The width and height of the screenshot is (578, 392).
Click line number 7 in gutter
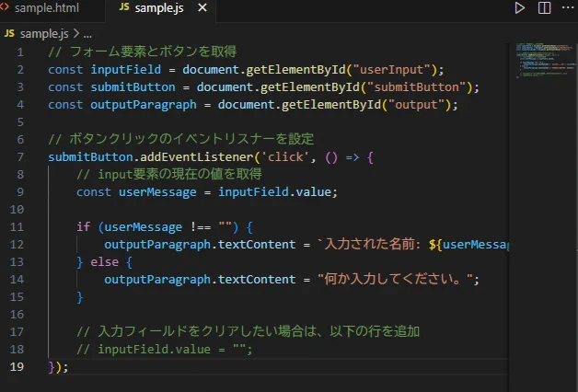(20, 157)
